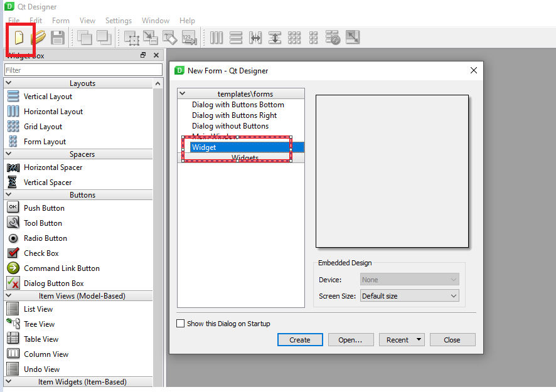556x392 pixels.
Task: Pick the Table View widget icon
Action: [13, 339]
